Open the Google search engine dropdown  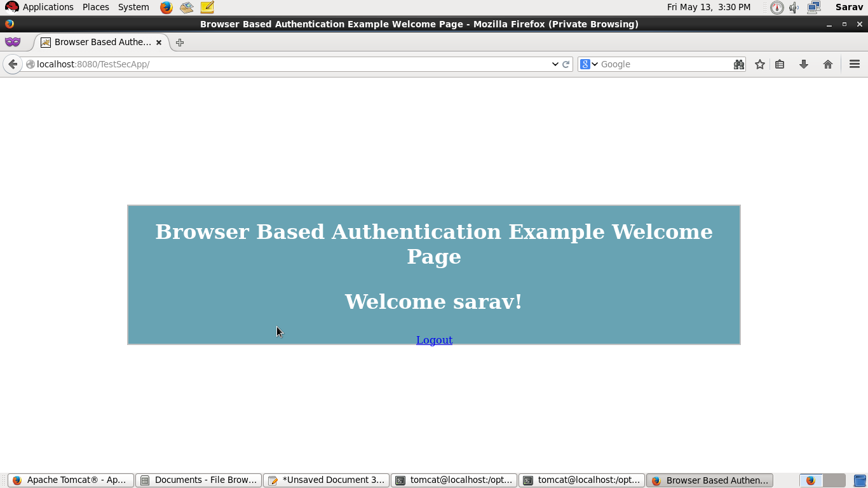[590, 64]
